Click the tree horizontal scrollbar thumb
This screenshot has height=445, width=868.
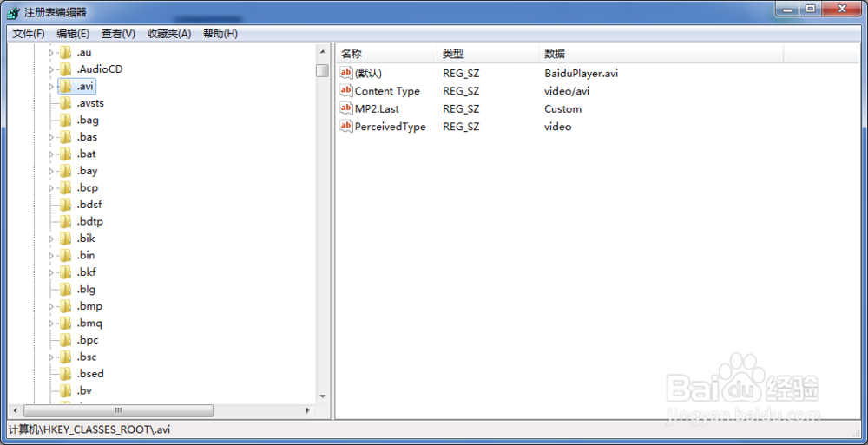tap(118, 410)
